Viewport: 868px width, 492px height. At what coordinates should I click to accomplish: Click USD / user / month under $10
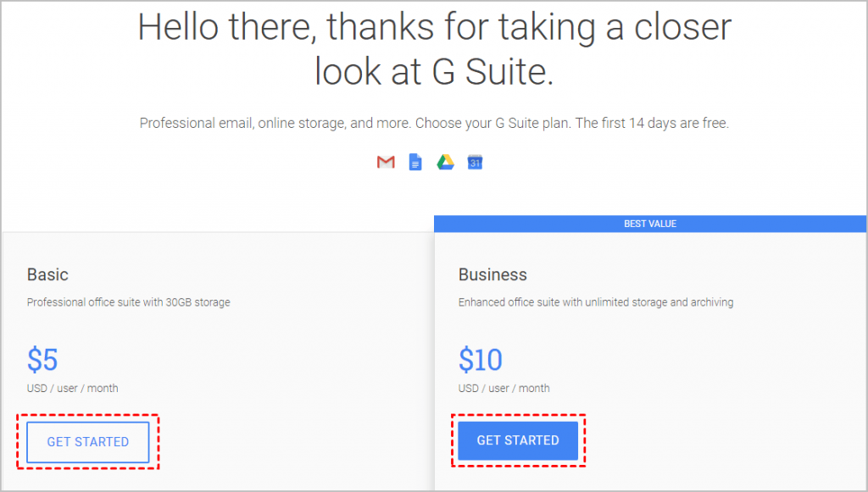tap(504, 388)
